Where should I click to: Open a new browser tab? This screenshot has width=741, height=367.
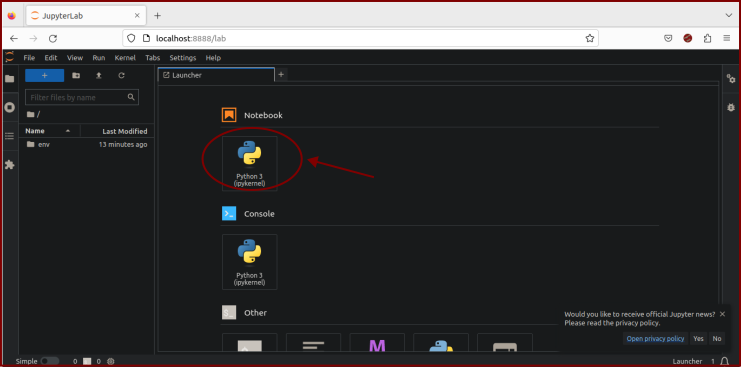pyautogui.click(x=157, y=16)
